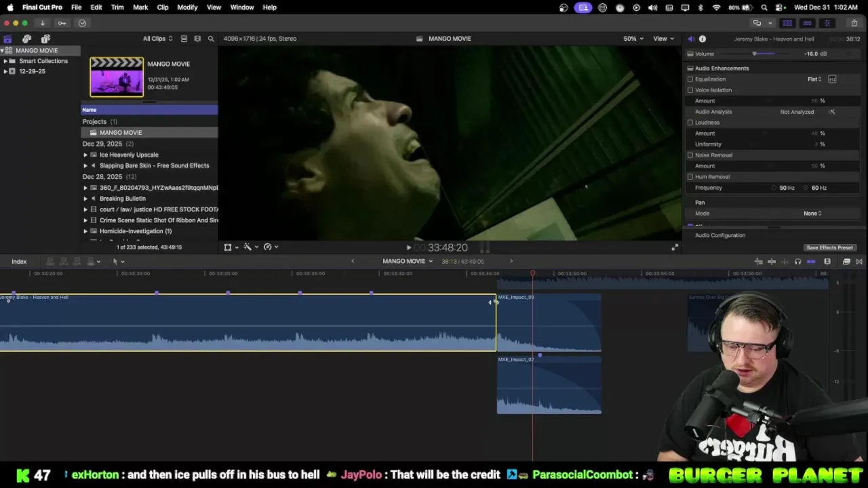Screen dimensions: 868x488
Task: Show the Libraries sidebar clapper icon
Action: click(x=7, y=39)
